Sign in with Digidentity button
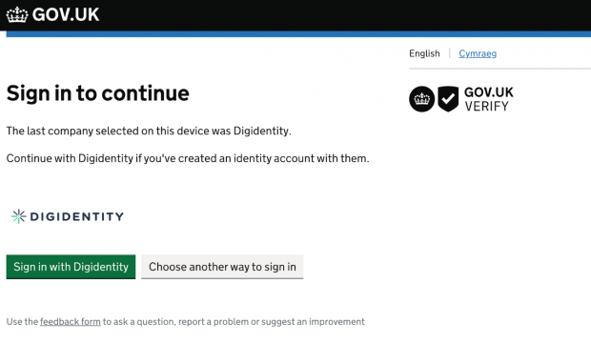This screenshot has width=591, height=364. pyautogui.click(x=71, y=267)
